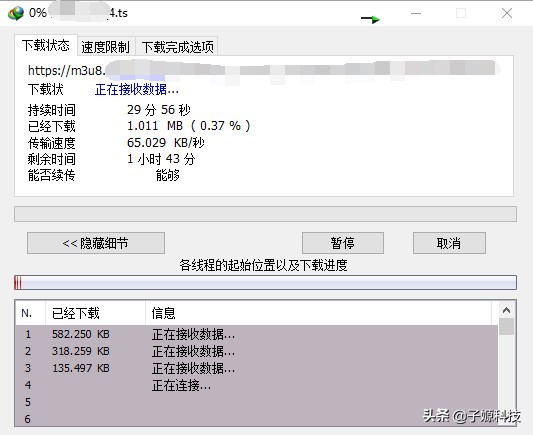533x435 pixels.
Task: Click row 3 正在接收数据... info cell
Action: point(193,368)
